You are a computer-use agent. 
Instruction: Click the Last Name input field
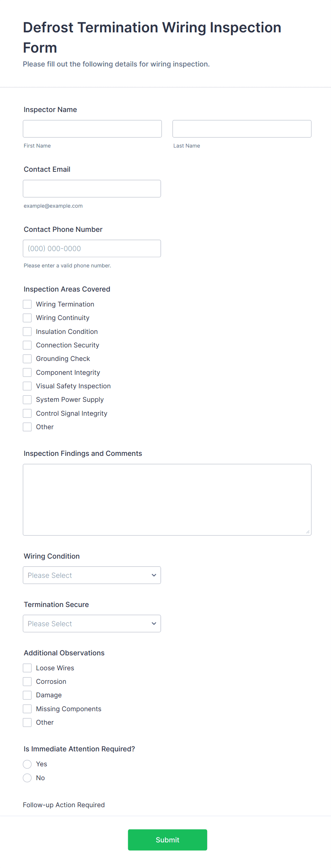[x=242, y=129]
